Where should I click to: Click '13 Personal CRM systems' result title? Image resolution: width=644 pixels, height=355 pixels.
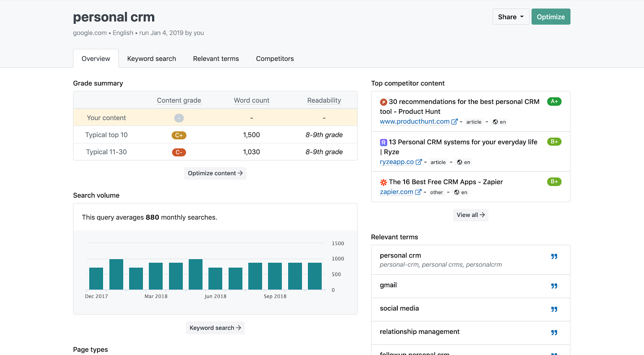[459, 147]
